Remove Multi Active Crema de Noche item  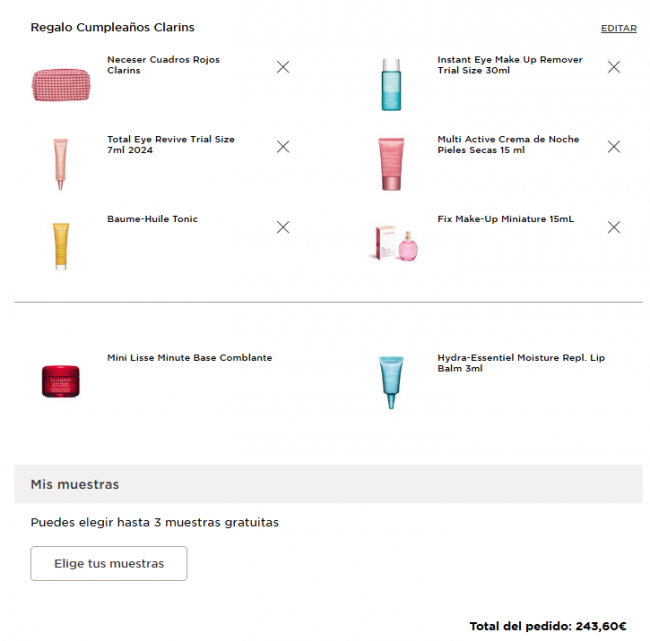[614, 147]
